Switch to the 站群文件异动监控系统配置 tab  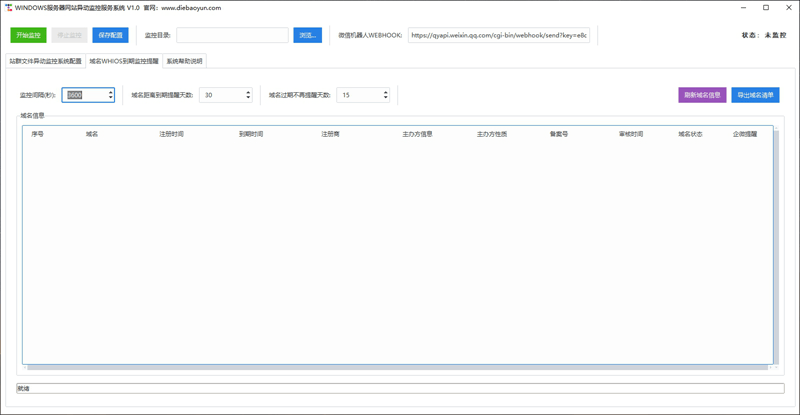click(x=45, y=61)
